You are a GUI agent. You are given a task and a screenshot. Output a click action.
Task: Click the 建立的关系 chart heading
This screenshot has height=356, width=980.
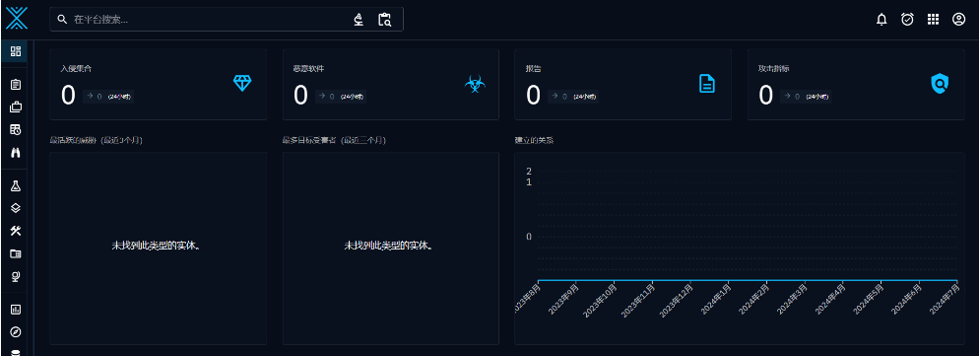point(534,140)
